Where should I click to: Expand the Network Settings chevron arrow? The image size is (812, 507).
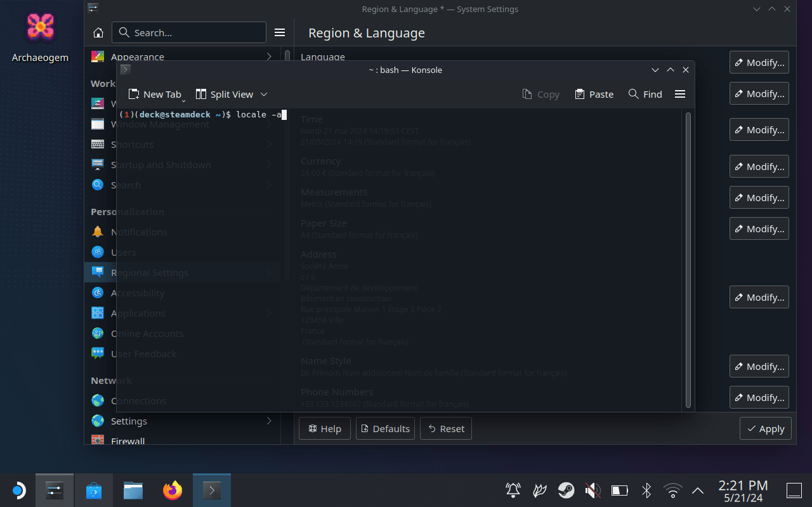pyautogui.click(x=269, y=421)
